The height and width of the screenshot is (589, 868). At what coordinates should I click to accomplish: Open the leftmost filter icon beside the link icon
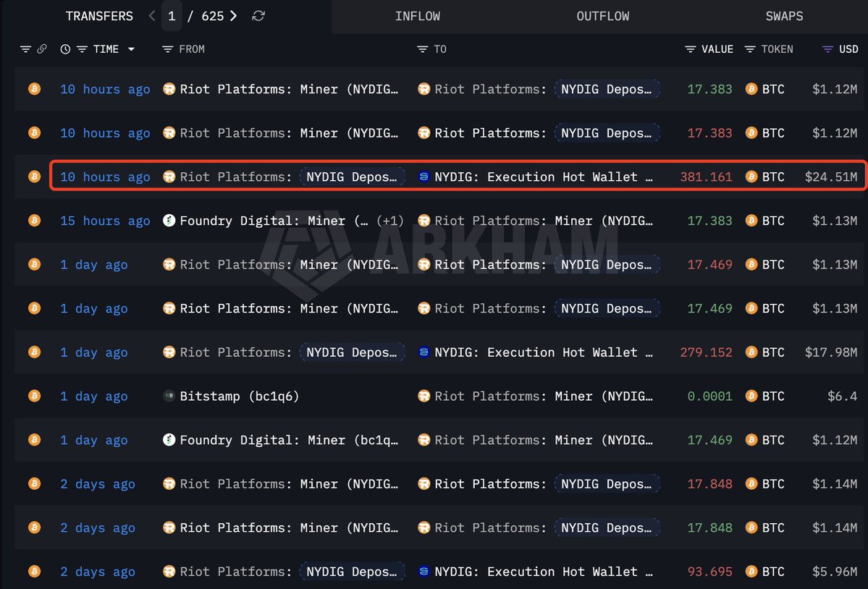[x=25, y=49]
